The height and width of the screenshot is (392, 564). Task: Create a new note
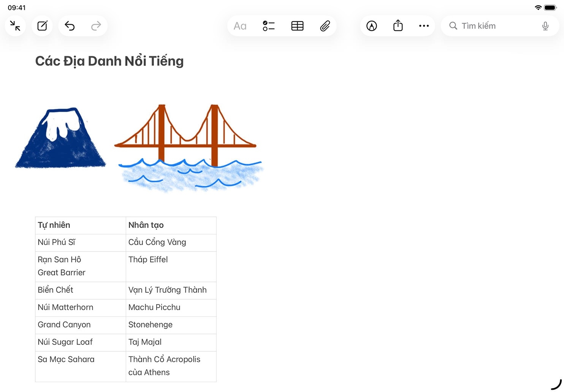pos(42,26)
